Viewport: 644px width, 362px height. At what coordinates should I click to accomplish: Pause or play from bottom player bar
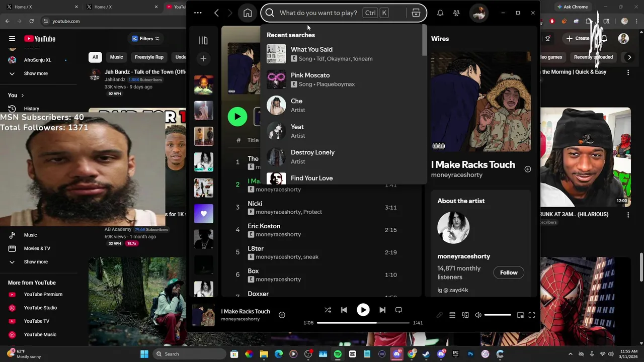pos(363,310)
